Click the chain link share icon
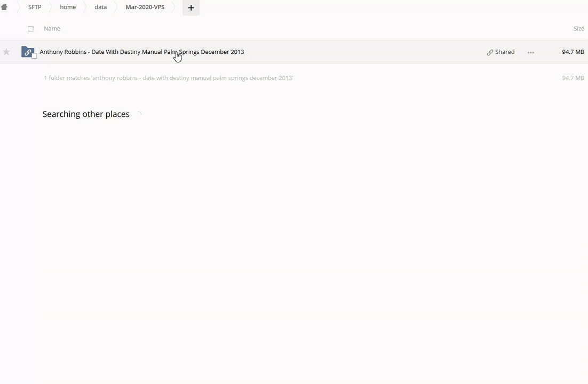 coord(490,52)
